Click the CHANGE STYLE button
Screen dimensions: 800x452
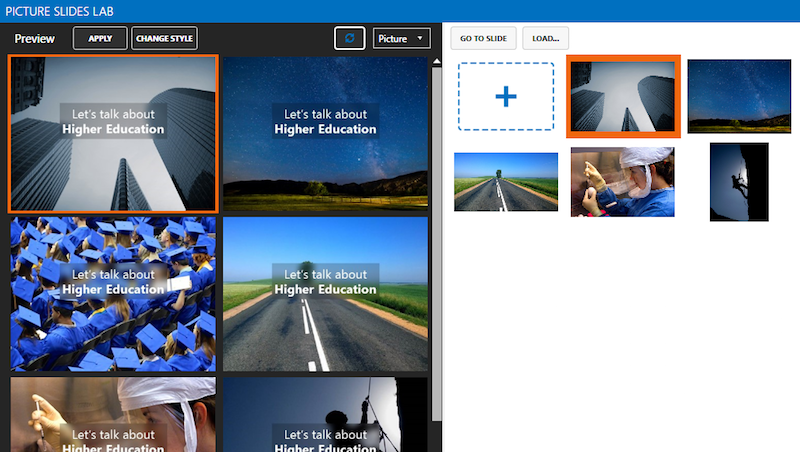pos(165,38)
